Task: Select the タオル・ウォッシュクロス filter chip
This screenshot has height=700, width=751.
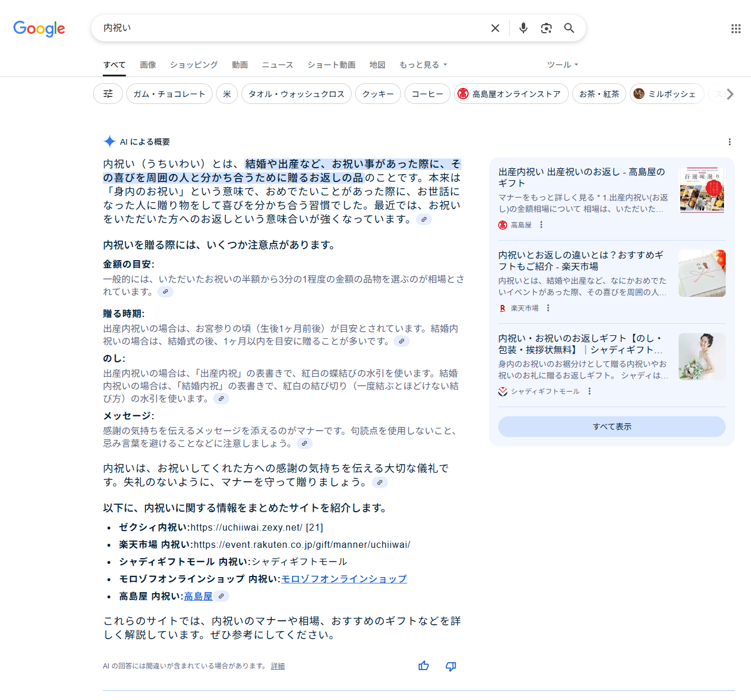Action: coord(296,94)
